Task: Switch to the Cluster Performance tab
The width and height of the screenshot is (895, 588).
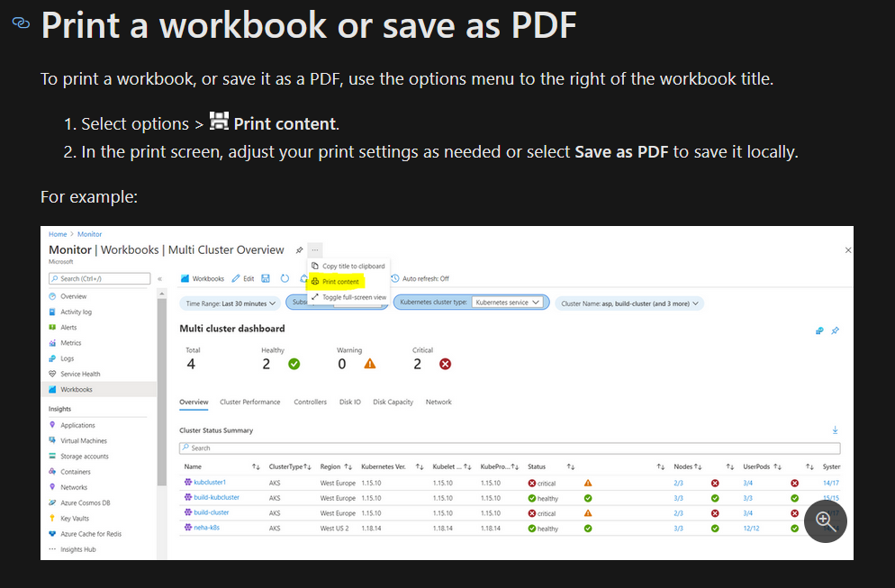Action: pyautogui.click(x=250, y=402)
